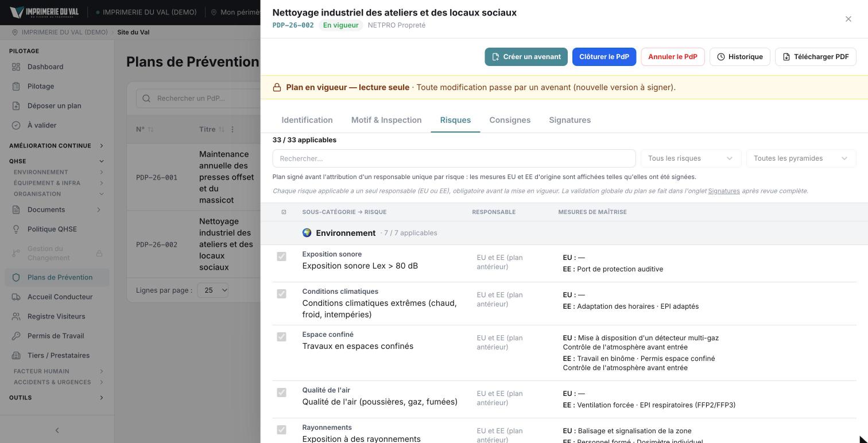Switch to the Motif & Inspection tab
This screenshot has height=443, width=868.
tap(386, 120)
